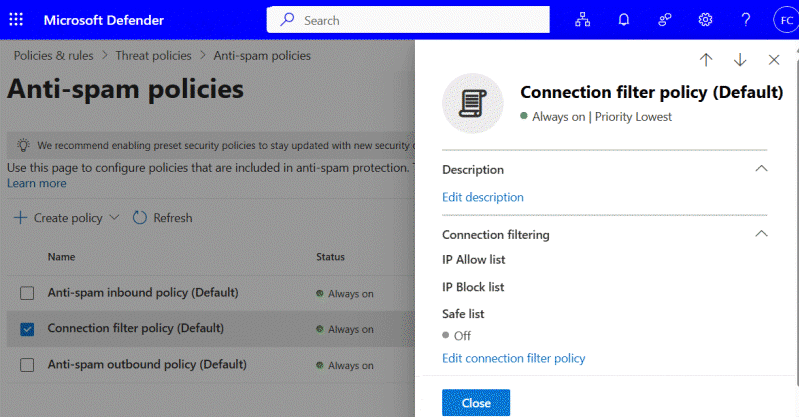The width and height of the screenshot is (799, 417).
Task: Open the community feedback icon
Action: click(664, 20)
